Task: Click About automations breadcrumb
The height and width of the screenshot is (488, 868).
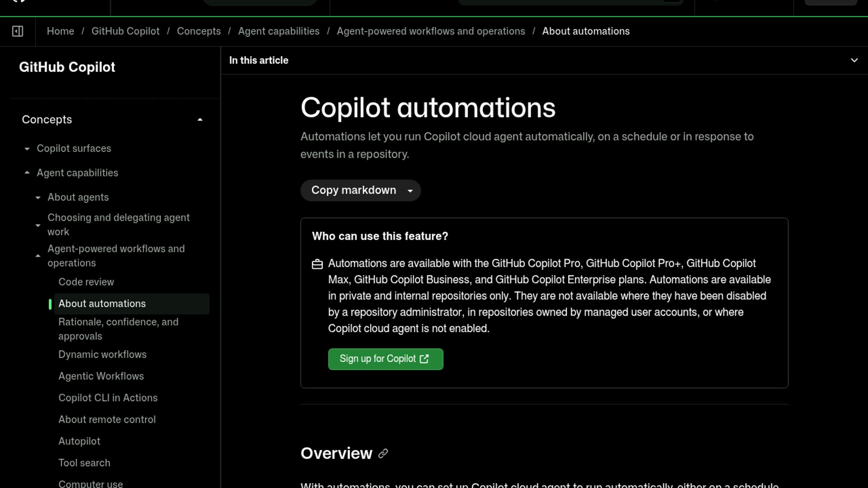Action: [586, 31]
